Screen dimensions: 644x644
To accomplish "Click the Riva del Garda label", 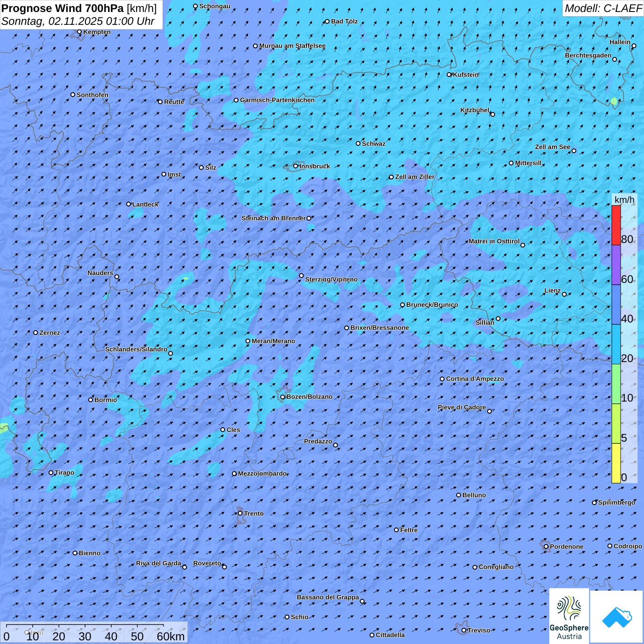I will click(x=159, y=563).
